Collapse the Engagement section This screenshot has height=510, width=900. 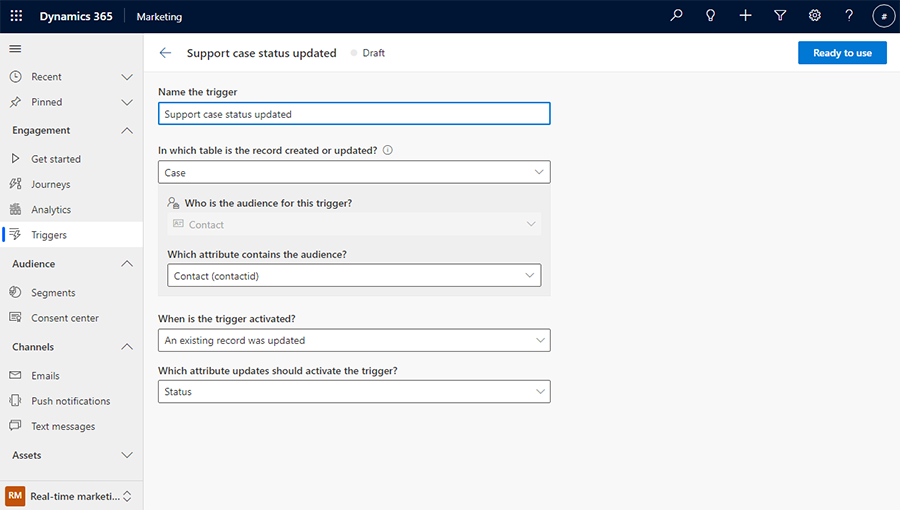point(126,130)
